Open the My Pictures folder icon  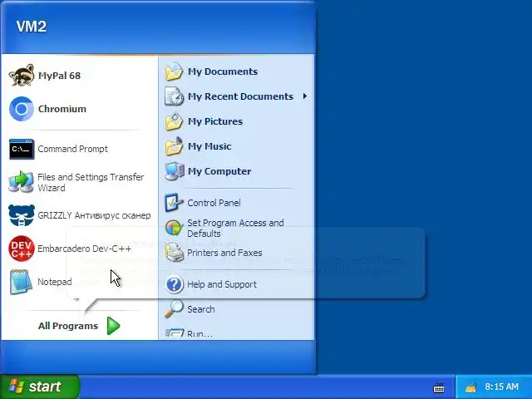(x=174, y=121)
